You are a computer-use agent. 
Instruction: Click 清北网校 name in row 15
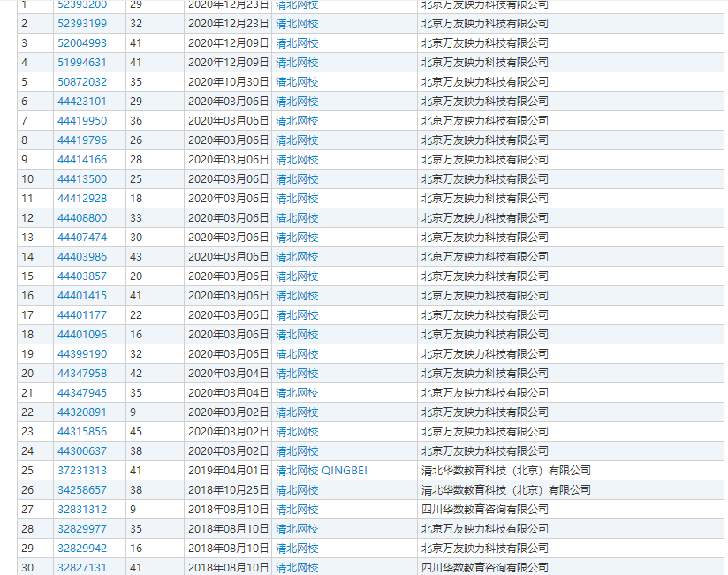pyautogui.click(x=297, y=276)
